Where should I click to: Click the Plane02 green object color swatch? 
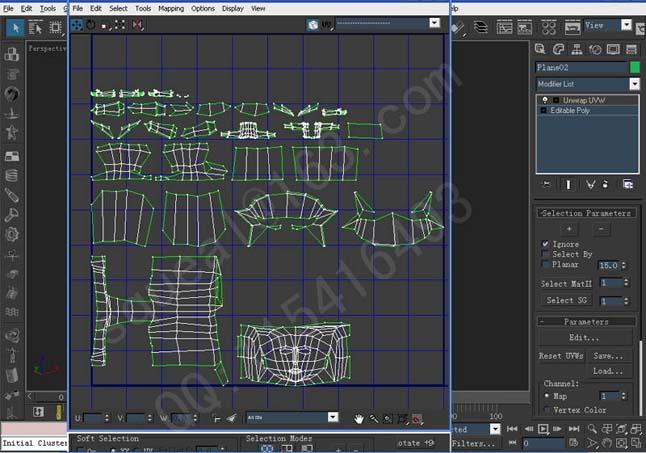coord(634,67)
